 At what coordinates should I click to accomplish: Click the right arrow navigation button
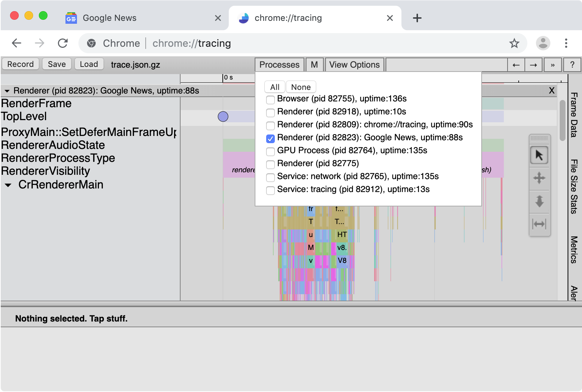533,65
